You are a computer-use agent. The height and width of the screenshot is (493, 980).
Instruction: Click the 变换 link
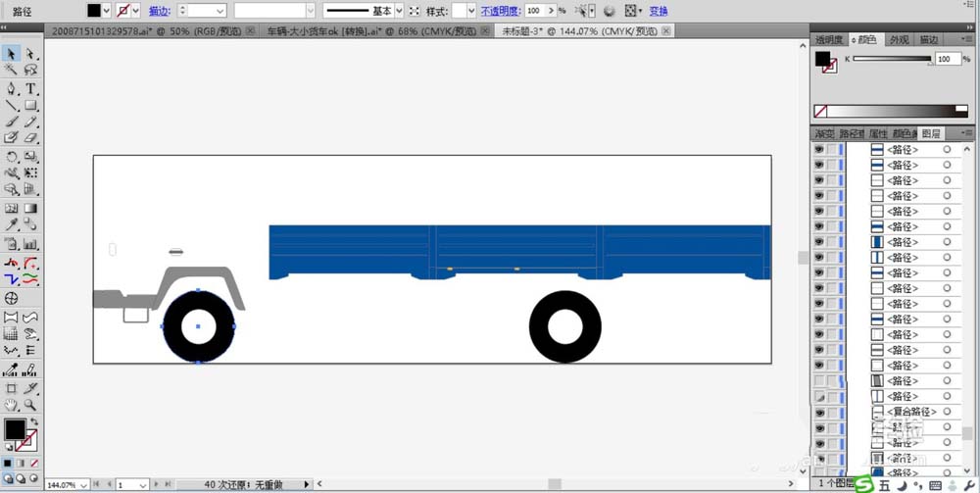(659, 11)
